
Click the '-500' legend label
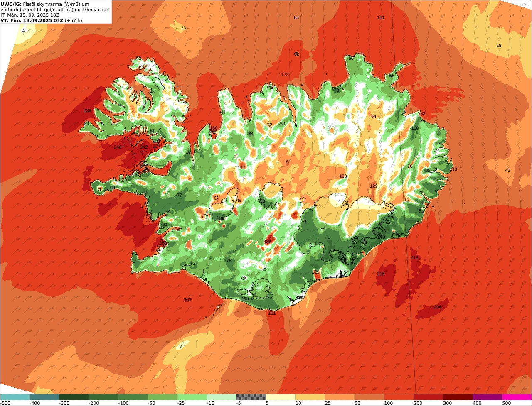[5, 403]
